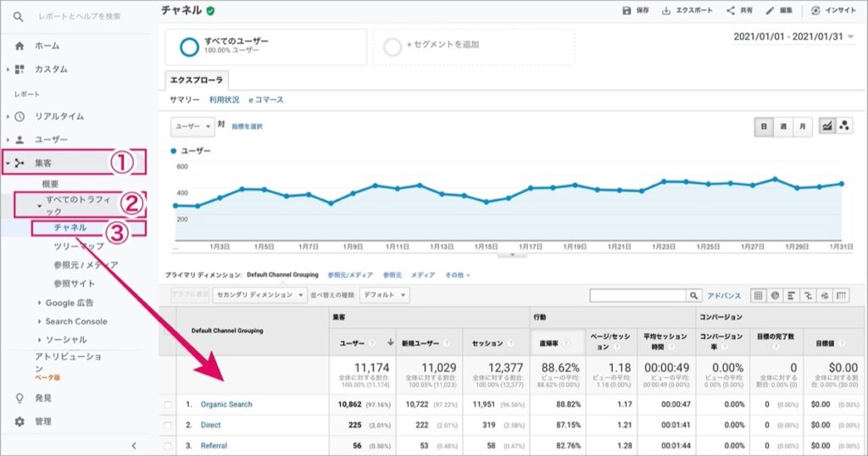The image size is (868, 456).
Task: Click the 共有 share icon
Action: click(x=731, y=10)
